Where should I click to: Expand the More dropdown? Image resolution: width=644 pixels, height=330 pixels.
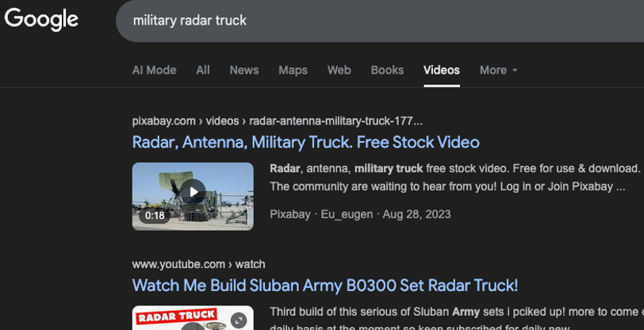[x=498, y=71]
